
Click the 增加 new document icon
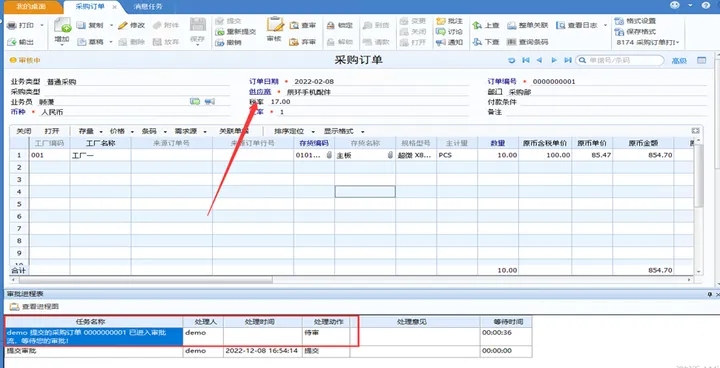click(62, 25)
